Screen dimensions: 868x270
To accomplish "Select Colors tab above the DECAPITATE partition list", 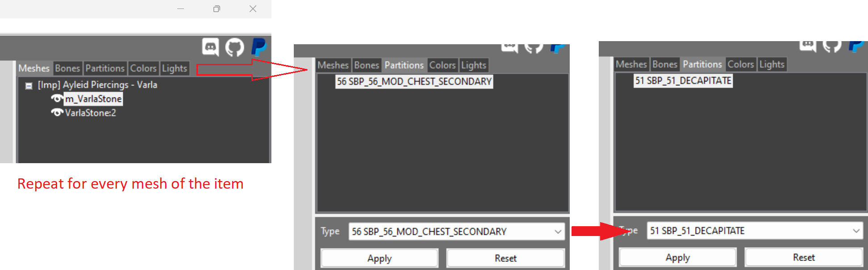I will click(740, 64).
